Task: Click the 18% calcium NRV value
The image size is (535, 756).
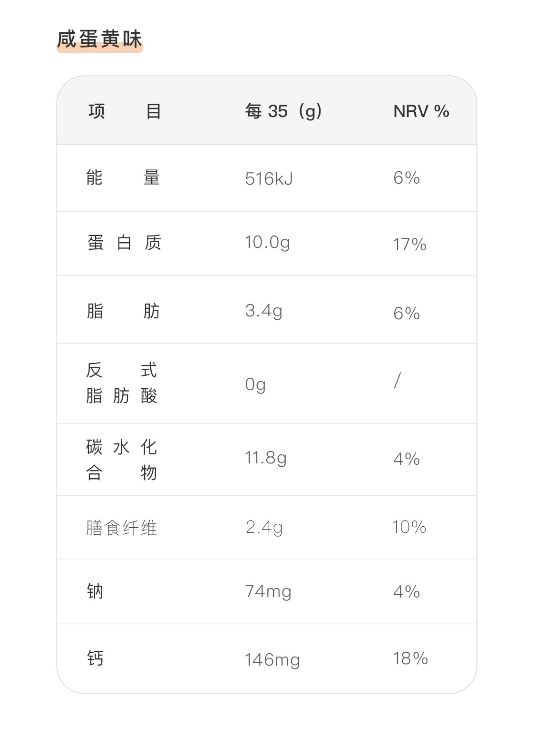Action: pyautogui.click(x=410, y=659)
